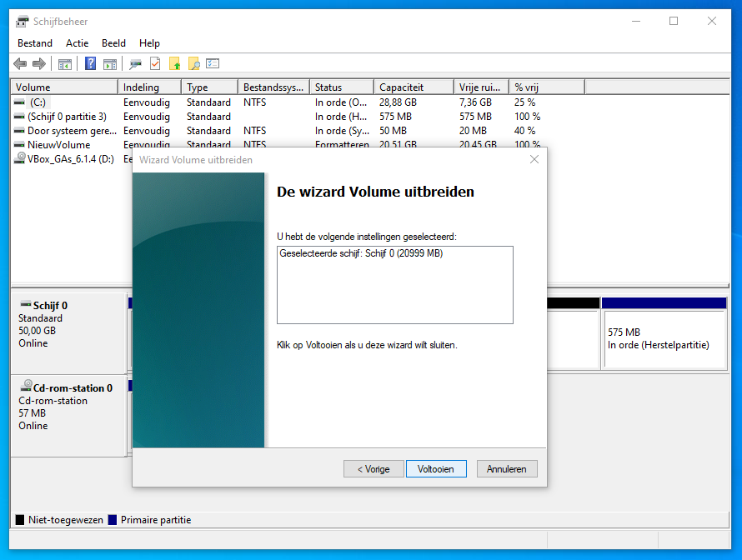Click the black Niet-toegewezen legend swatch
742x560 pixels.
pyautogui.click(x=20, y=520)
